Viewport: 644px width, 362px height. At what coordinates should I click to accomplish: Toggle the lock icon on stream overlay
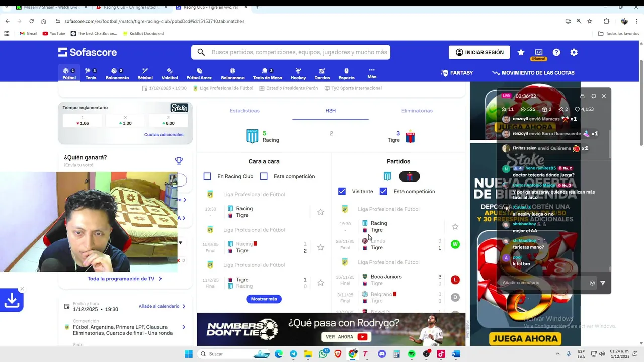582,96
